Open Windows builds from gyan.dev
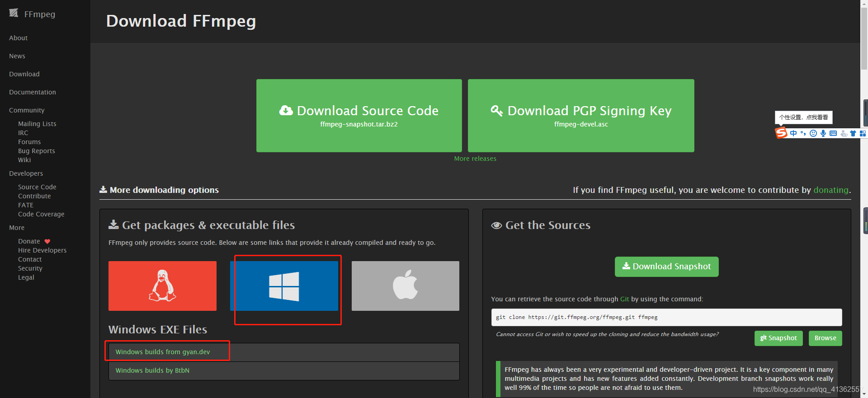The width and height of the screenshot is (868, 398). [163, 352]
